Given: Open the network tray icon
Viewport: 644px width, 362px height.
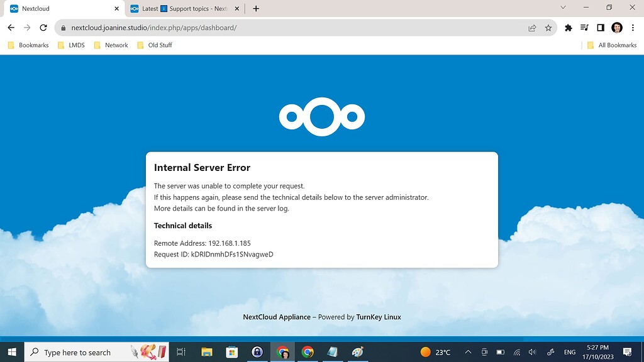Looking at the screenshot, I should pyautogui.click(x=517, y=352).
